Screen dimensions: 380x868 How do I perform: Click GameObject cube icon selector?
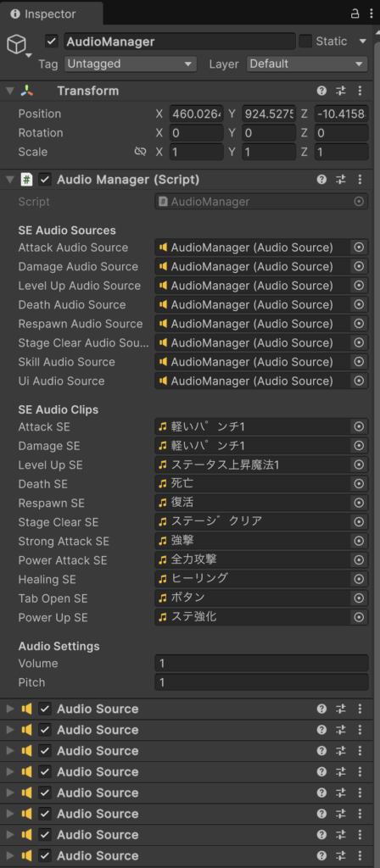(17, 46)
